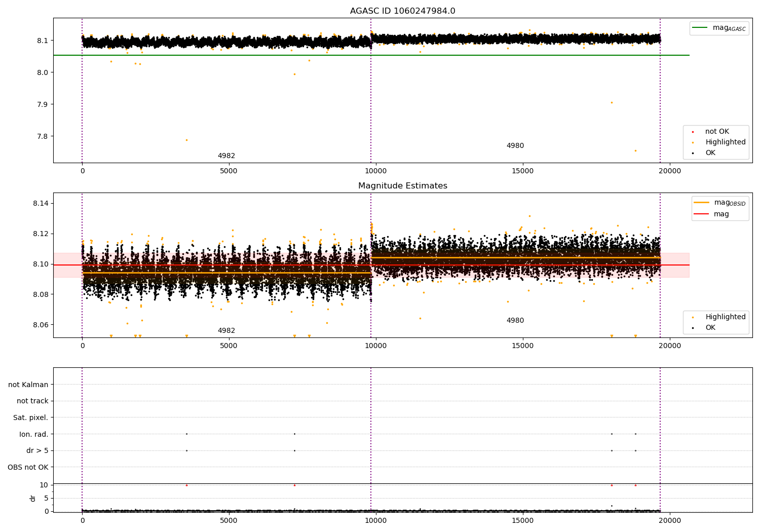This screenshot has height=532, width=760.
Task: Click the 'not Kalman' axis label
Action: pyautogui.click(x=28, y=385)
